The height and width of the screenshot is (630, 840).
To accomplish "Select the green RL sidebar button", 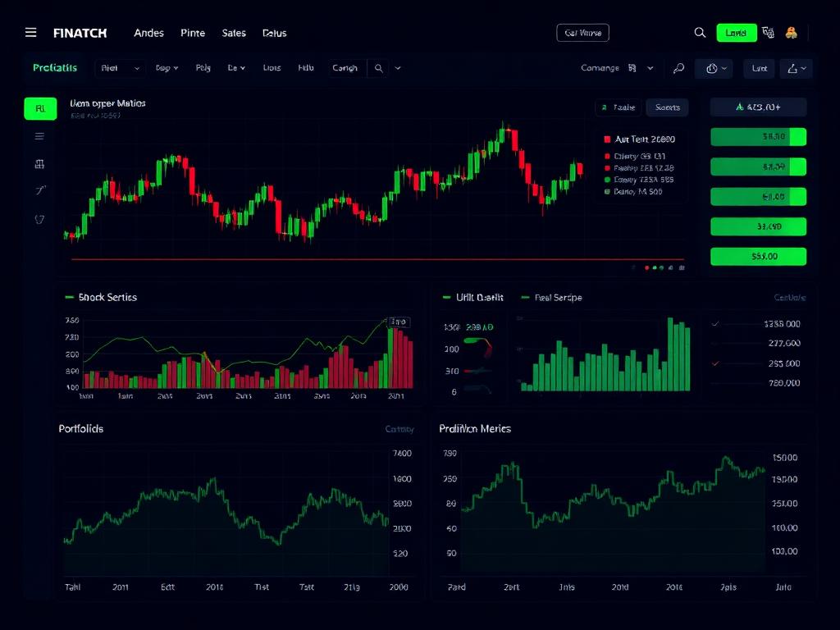I will click(x=40, y=109).
